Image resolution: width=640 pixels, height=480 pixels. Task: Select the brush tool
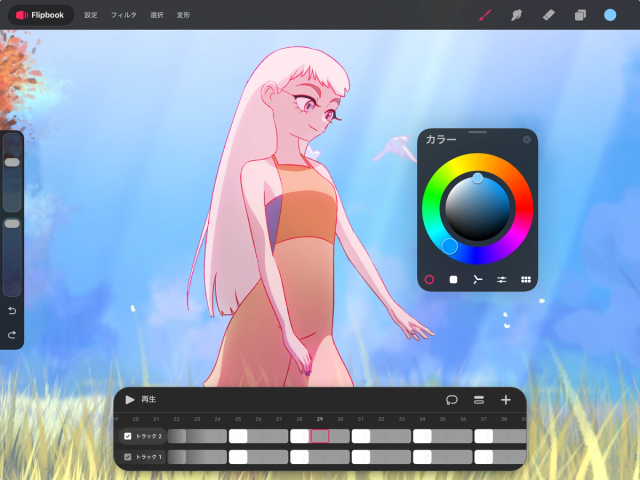point(485,15)
